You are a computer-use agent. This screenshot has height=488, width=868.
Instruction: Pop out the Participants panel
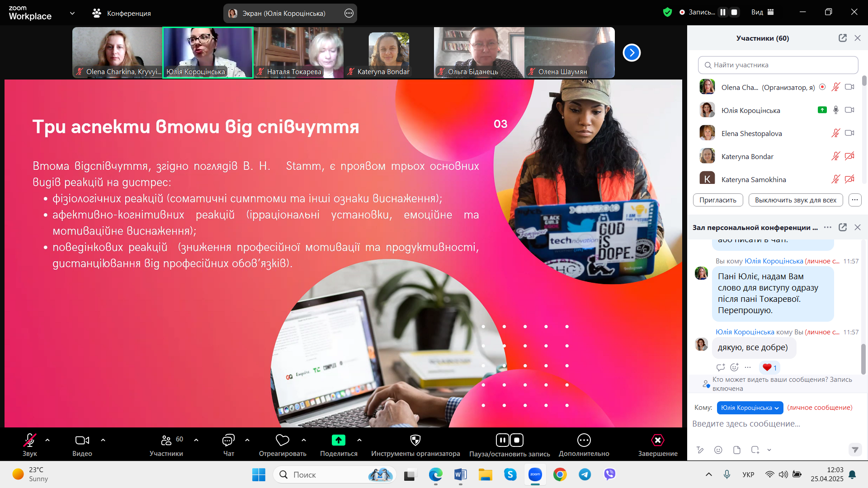[842, 38]
